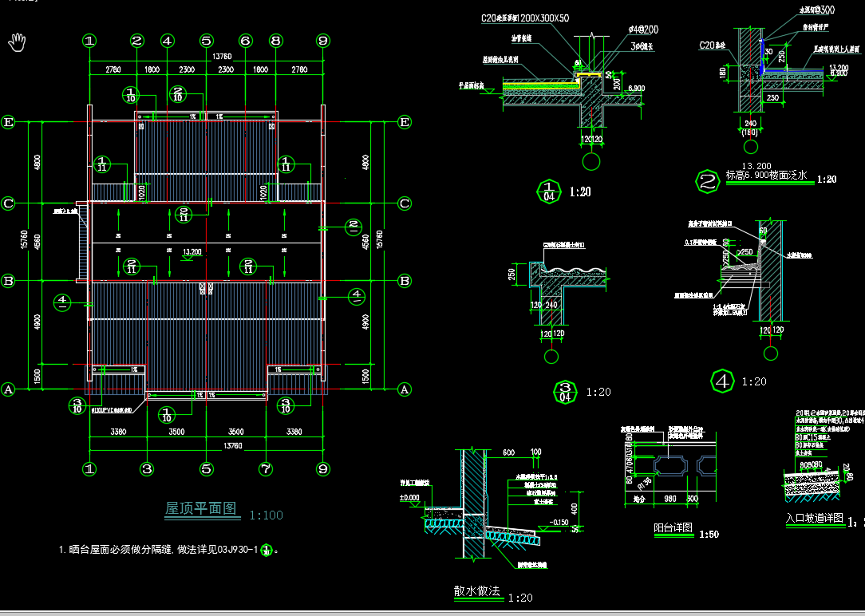Select the empty axis circle under detail 1/04
This screenshot has height=616, width=865.
[x=591, y=162]
